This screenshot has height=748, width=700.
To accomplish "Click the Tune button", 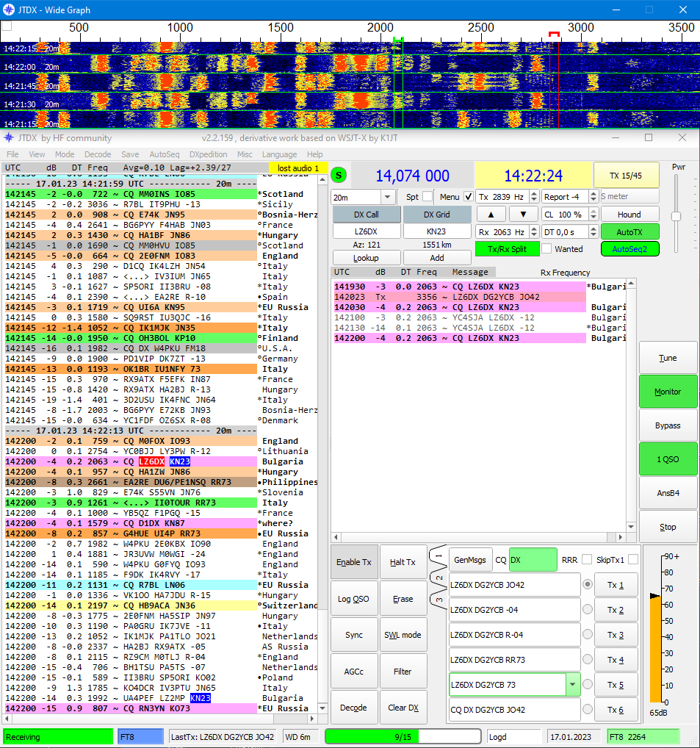I will pos(668,358).
